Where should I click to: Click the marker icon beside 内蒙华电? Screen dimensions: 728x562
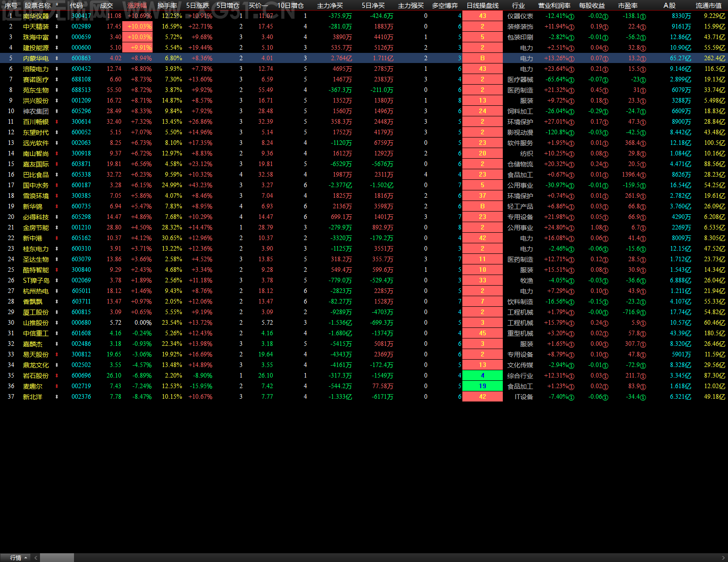[57, 58]
